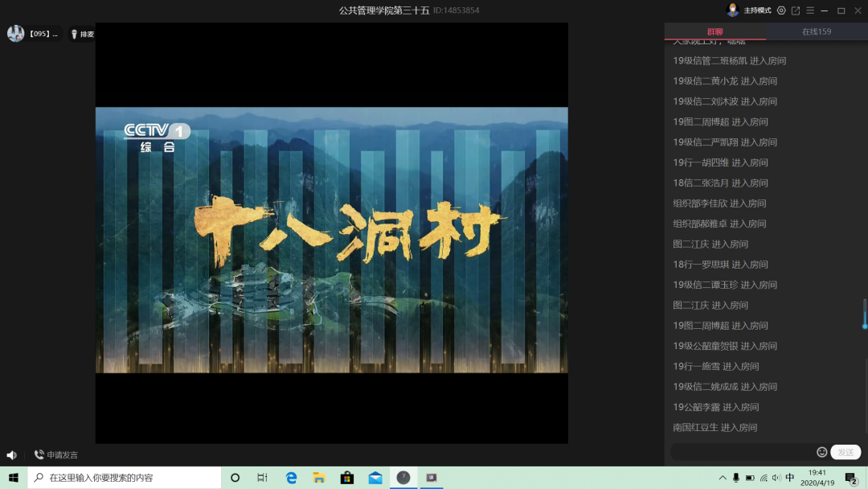Screen dimensions: 868x489
Task: Click chat line 19行一胡四维 进入房间
Action: click(x=720, y=162)
